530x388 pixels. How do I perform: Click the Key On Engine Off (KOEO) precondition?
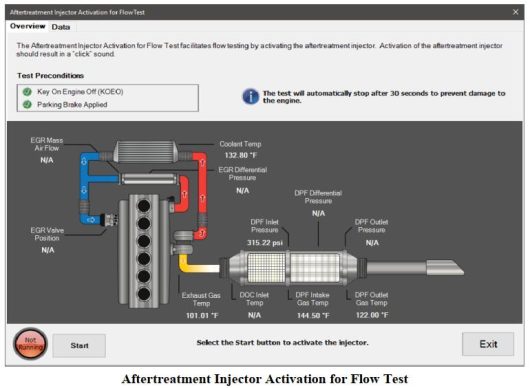pyautogui.click(x=80, y=92)
